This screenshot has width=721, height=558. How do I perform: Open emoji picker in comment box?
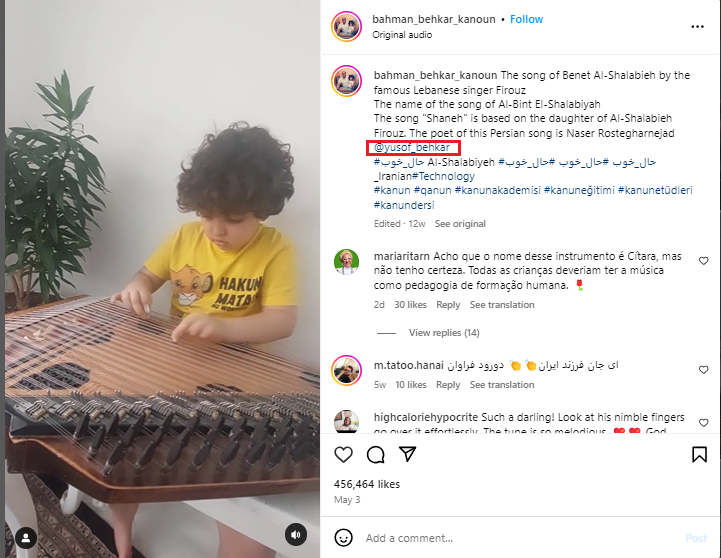point(343,538)
